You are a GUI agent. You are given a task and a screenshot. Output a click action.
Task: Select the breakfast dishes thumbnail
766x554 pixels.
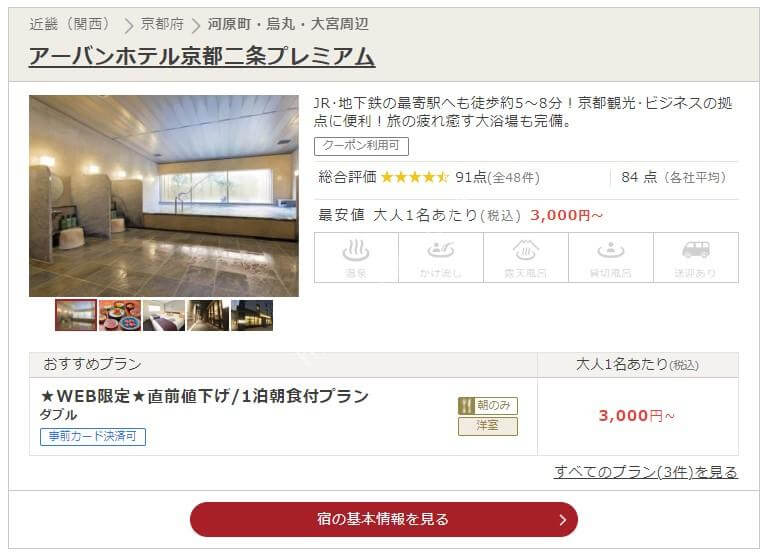point(120,315)
